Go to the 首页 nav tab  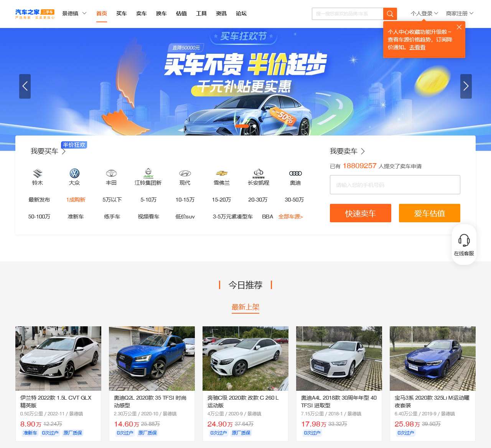point(102,13)
